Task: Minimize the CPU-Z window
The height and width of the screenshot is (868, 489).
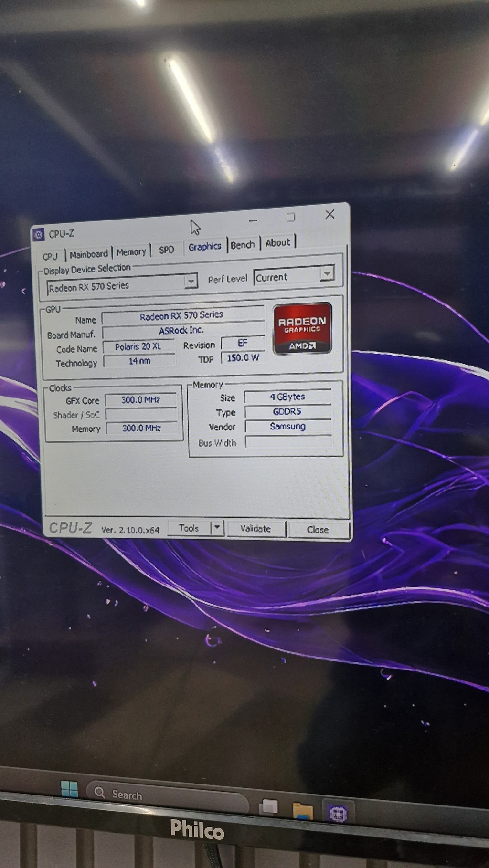Action: click(x=253, y=220)
